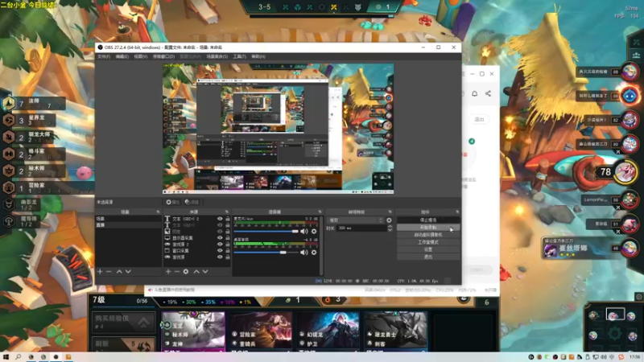644x362 pixels.
Task: Click the taskbar search icon
Action: [18, 357]
